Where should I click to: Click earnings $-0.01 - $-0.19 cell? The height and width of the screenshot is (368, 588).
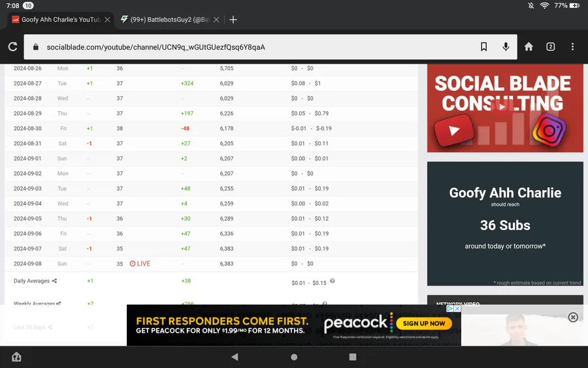point(311,128)
